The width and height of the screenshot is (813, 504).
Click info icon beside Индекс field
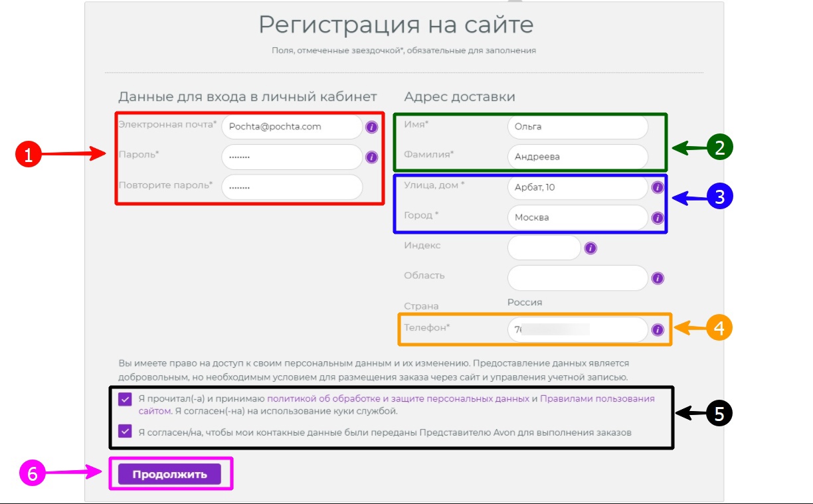[590, 248]
